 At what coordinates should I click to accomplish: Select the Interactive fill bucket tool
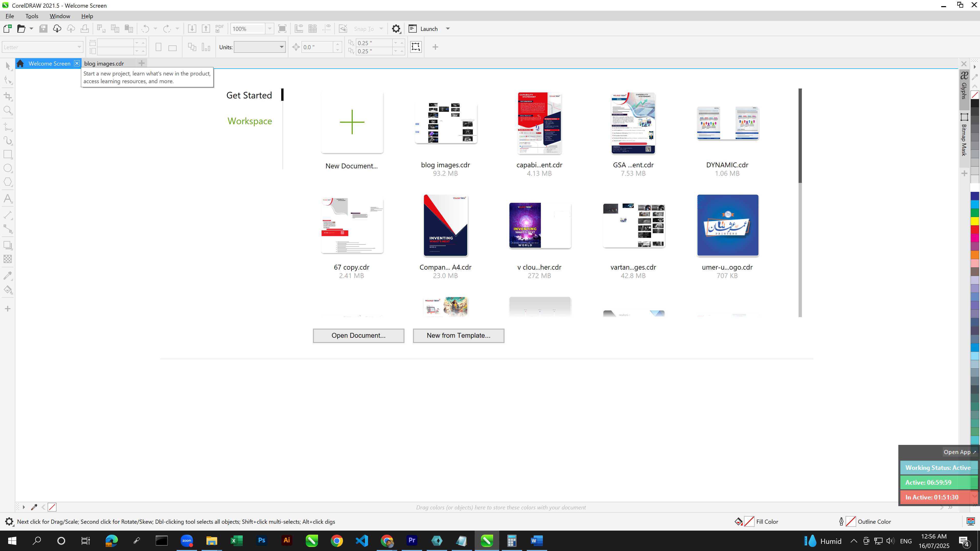[8, 290]
